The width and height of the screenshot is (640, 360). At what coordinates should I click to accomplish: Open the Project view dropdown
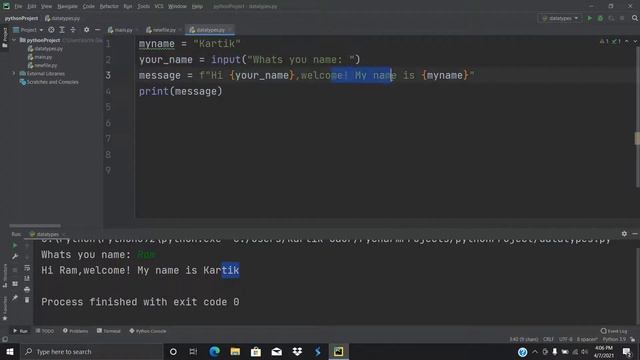28,30
